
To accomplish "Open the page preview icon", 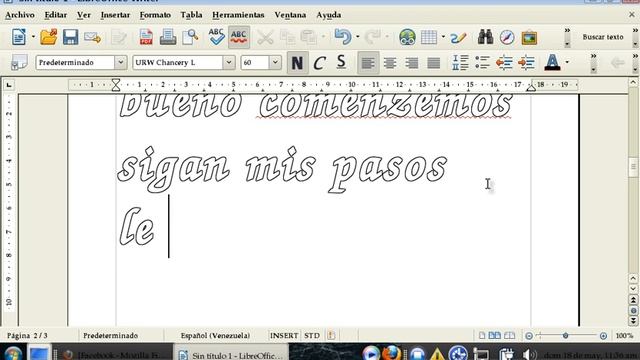I will [190, 37].
